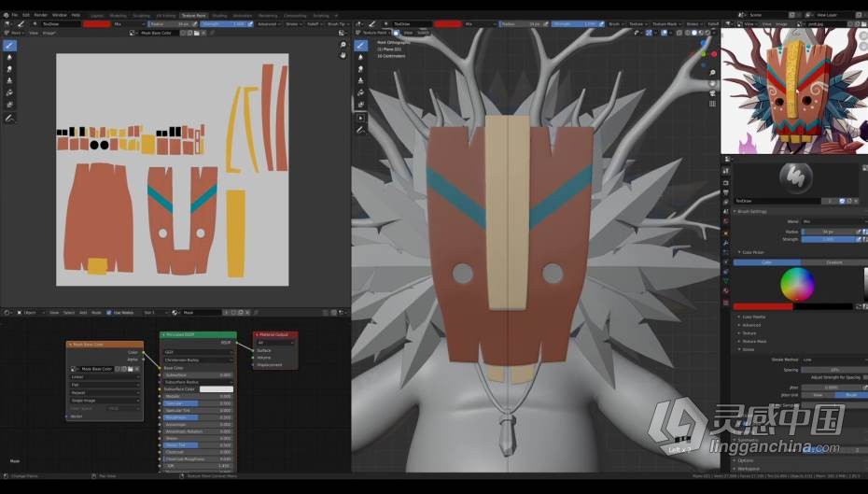This screenshot has width=868, height=494.
Task: Expand the Color Palette panel
Action: (x=753, y=317)
